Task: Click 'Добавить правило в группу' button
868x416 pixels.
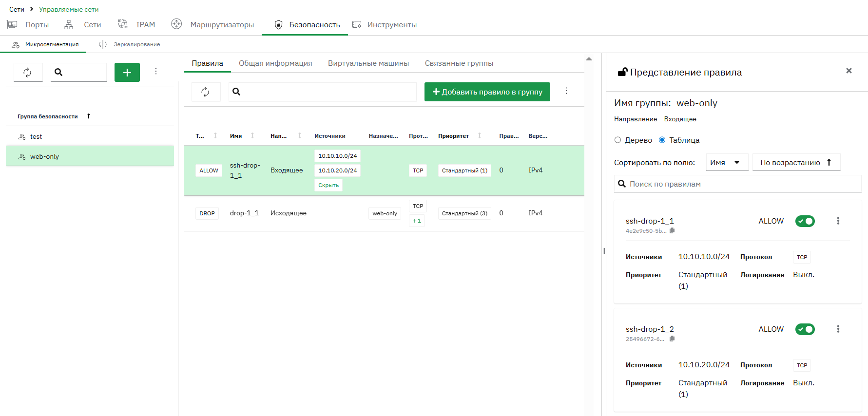Action: click(487, 92)
